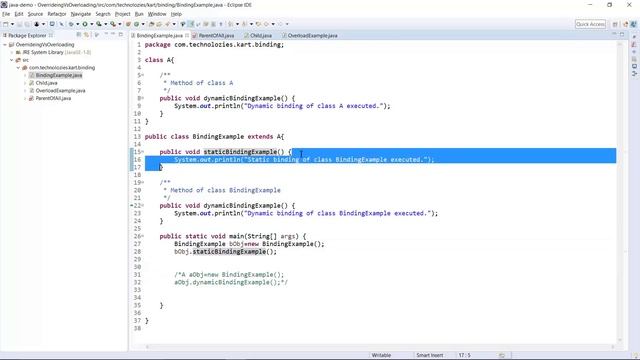Click the Package Explorer view tab
The width and height of the screenshot is (640, 360).
[27, 36]
